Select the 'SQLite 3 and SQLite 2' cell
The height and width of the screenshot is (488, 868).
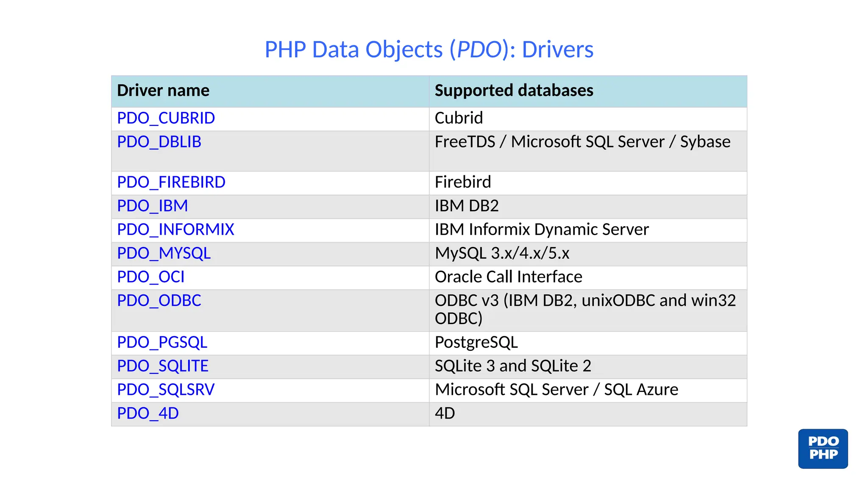588,367
